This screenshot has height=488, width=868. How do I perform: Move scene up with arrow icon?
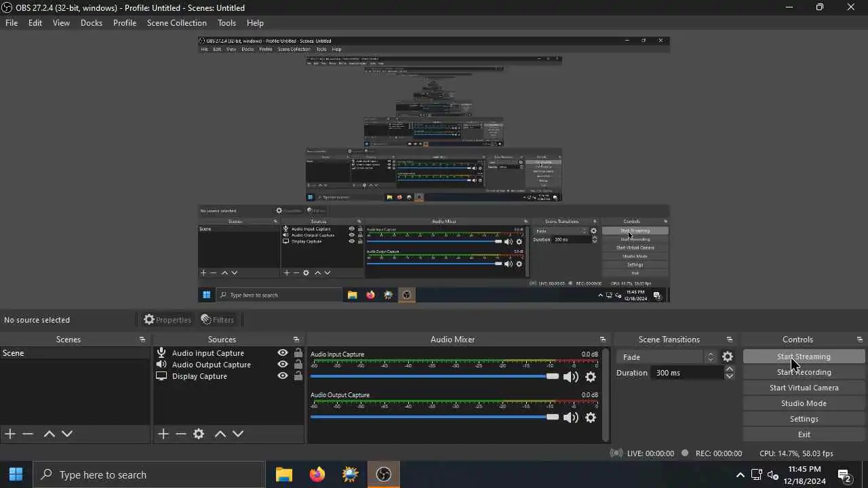[x=50, y=434]
